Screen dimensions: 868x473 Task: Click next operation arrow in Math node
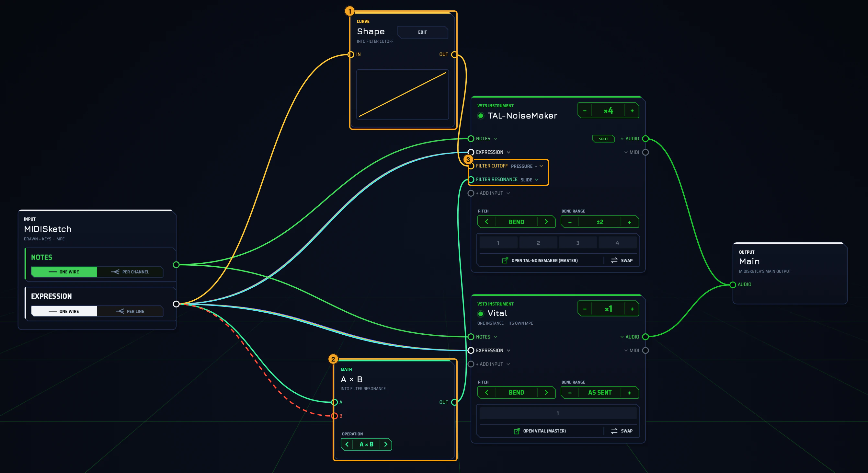click(x=386, y=444)
